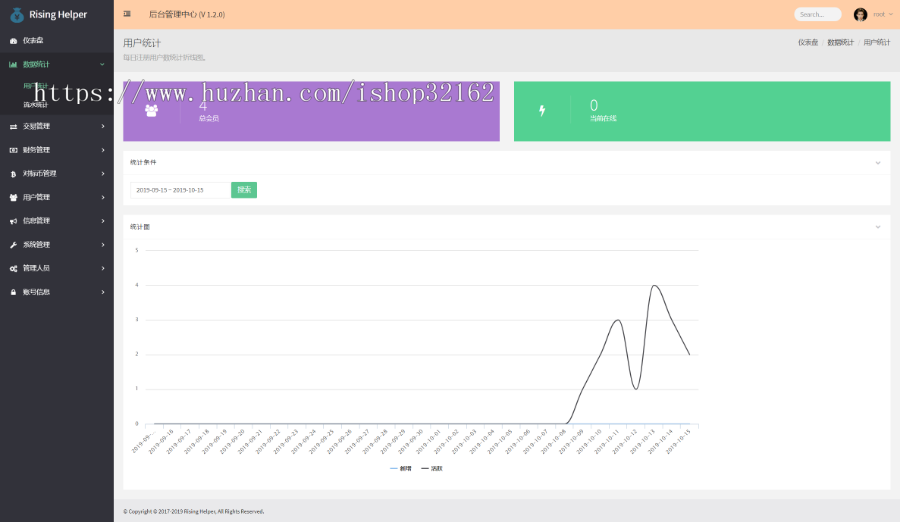This screenshot has width=900, height=522.
Task: Click the root user avatar picture
Action: click(x=860, y=14)
